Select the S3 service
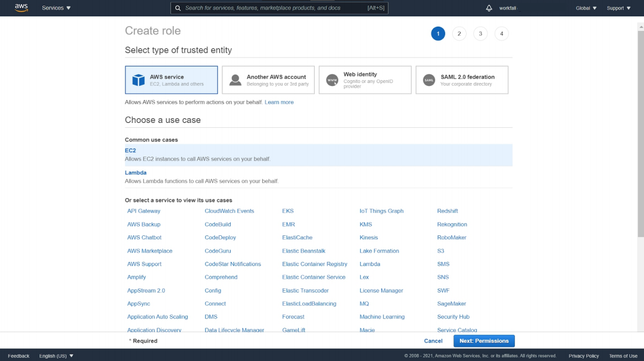Screen dimensions: 644x361 point(440,251)
